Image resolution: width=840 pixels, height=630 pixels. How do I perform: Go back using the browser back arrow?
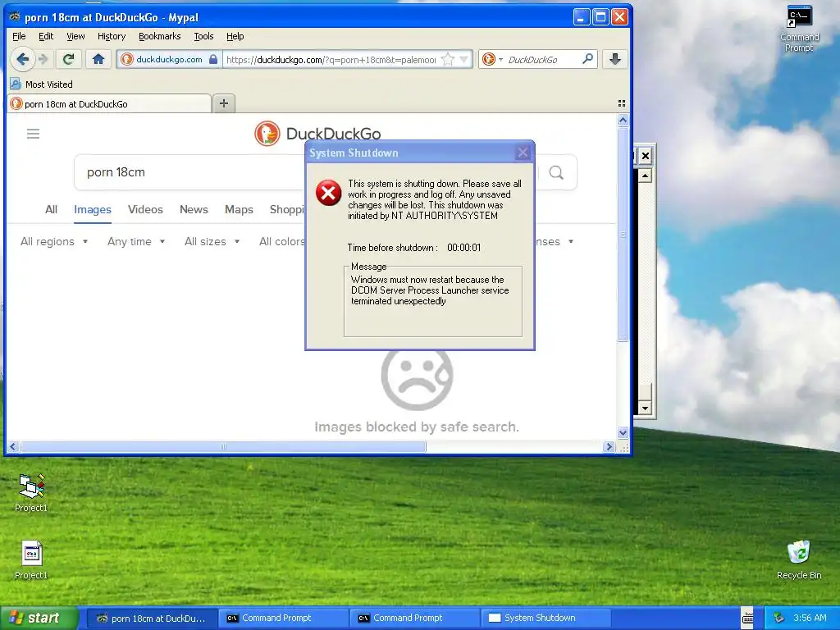[22, 59]
